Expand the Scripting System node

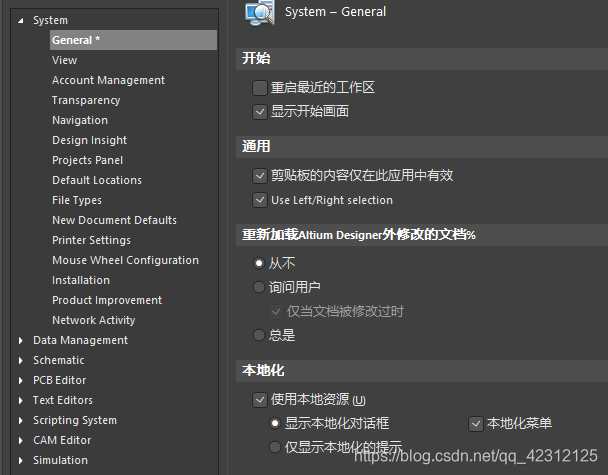[21, 420]
